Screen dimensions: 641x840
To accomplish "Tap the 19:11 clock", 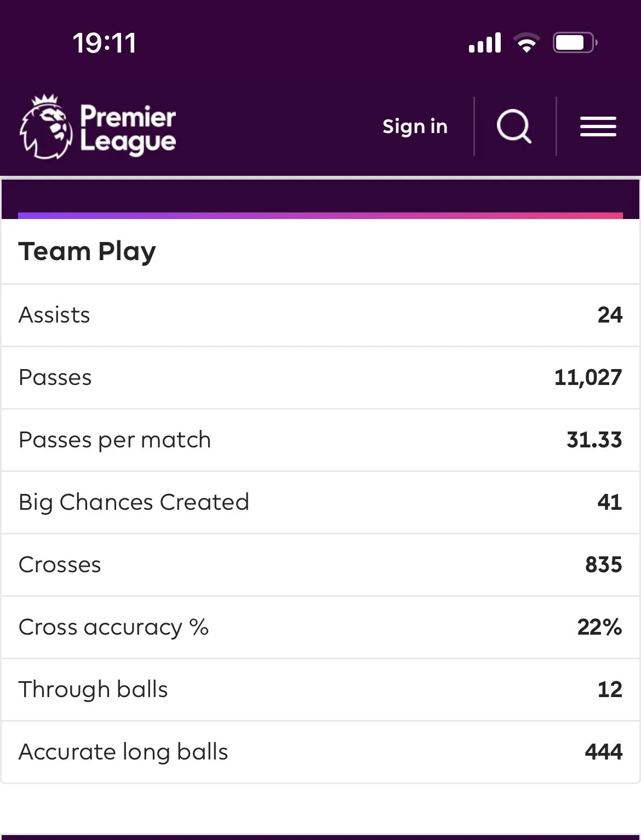I will coord(104,43).
